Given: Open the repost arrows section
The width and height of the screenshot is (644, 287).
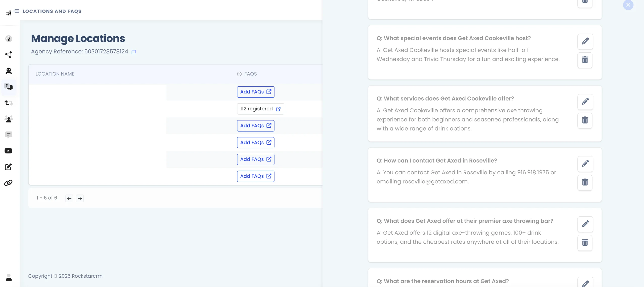Looking at the screenshot, I should 9,103.
